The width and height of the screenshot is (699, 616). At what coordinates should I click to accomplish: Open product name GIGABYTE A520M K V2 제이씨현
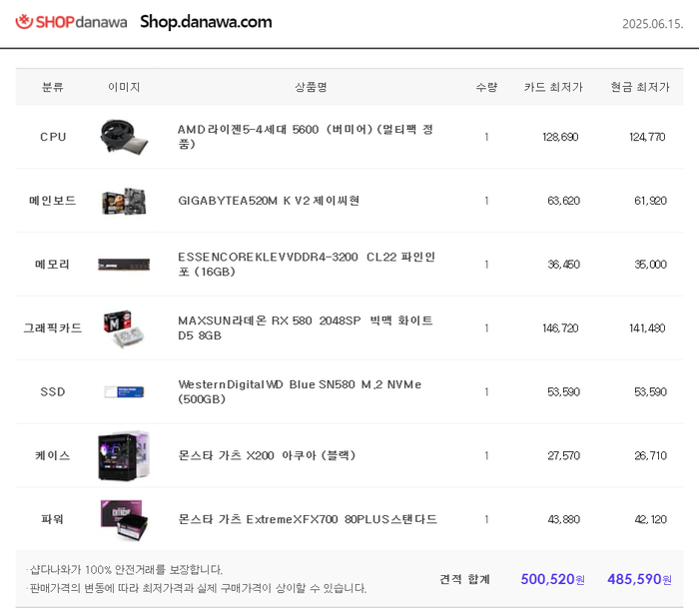tap(269, 201)
